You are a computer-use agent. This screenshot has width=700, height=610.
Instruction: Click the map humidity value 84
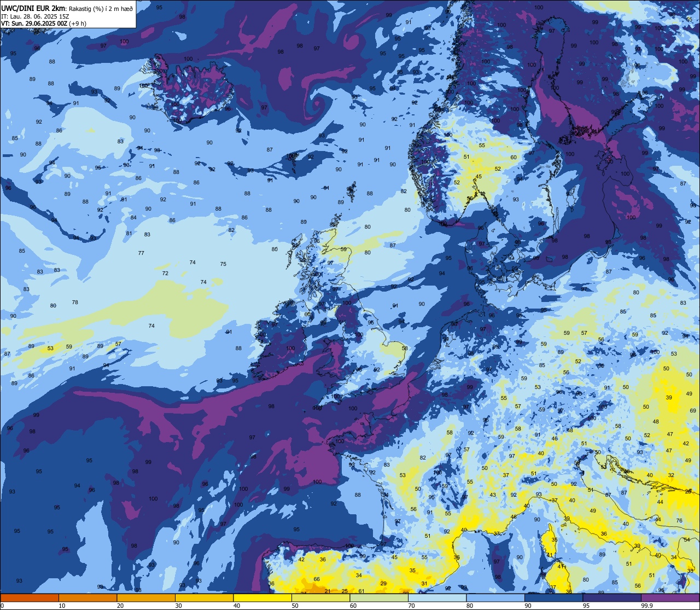tap(133, 217)
